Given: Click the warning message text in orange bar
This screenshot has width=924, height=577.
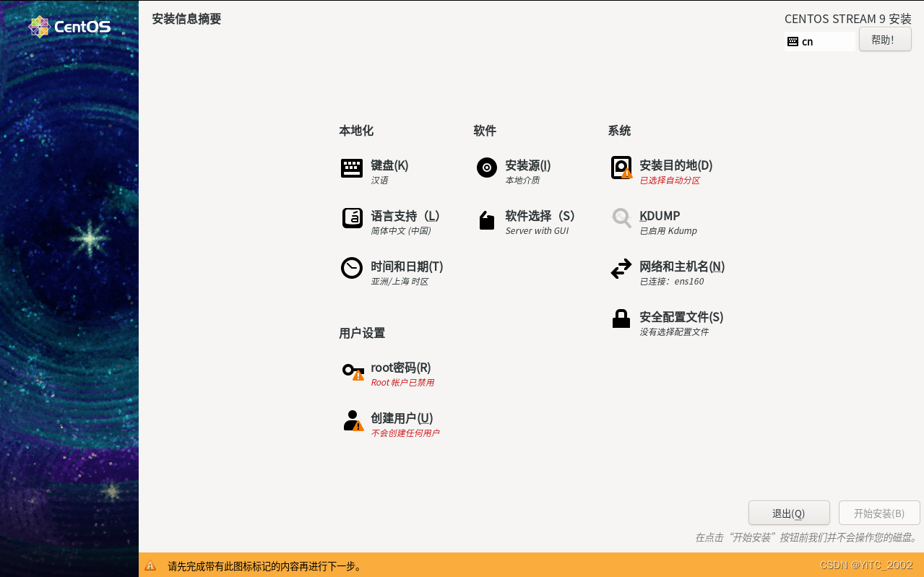Looking at the screenshot, I should pyautogui.click(x=264, y=566).
